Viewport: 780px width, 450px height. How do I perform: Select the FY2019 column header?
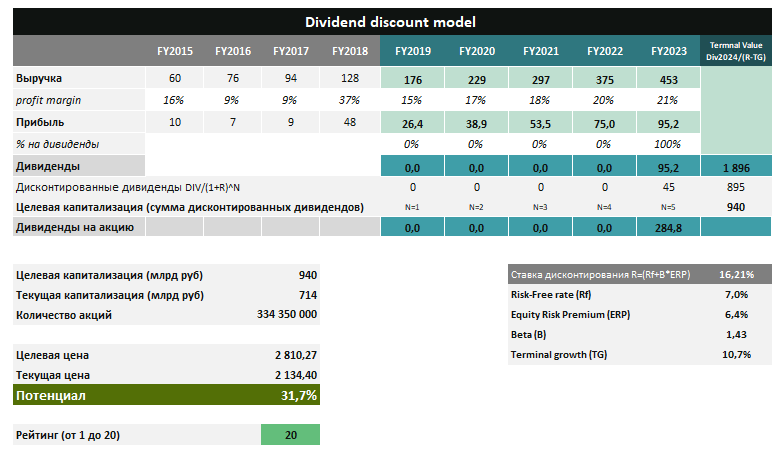(x=412, y=51)
